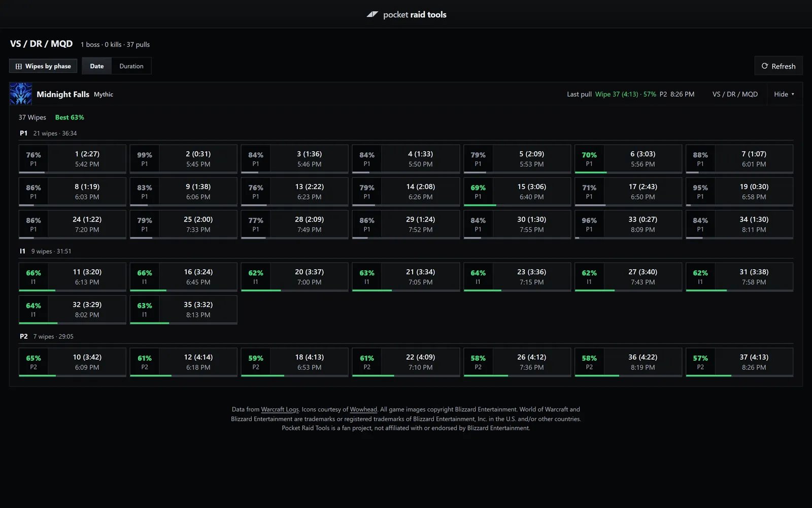The height and width of the screenshot is (508, 812).
Task: Open pull 19 (0:30) wipe card
Action: tap(739, 192)
